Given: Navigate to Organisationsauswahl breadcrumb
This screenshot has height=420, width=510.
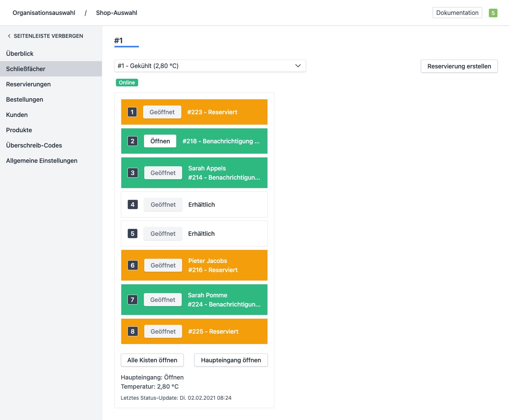Looking at the screenshot, I should pyautogui.click(x=44, y=13).
